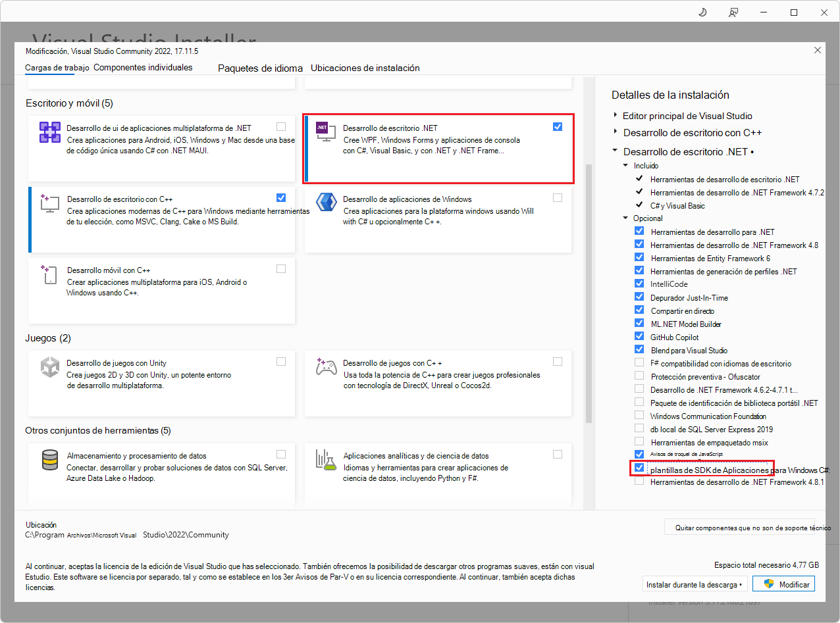The height and width of the screenshot is (623, 840).
Task: Check Desarrollo de juegos con Unity
Action: 282,361
